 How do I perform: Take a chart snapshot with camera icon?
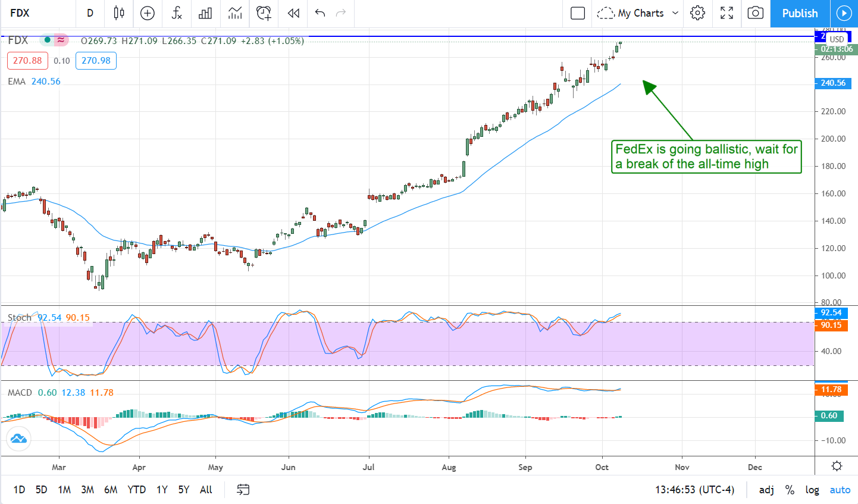point(755,13)
